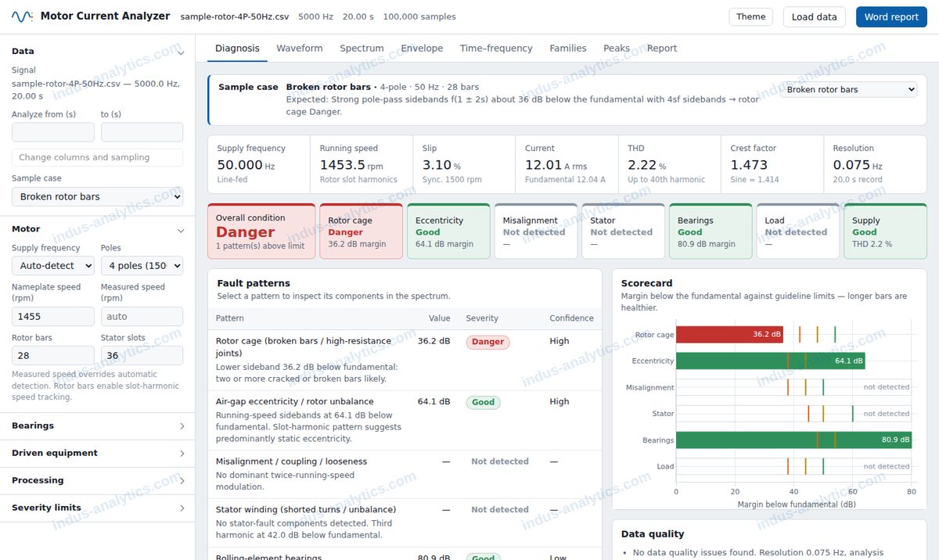Expand the Driven equipment section
Image resolution: width=939 pixels, height=560 pixels.
tap(97, 453)
